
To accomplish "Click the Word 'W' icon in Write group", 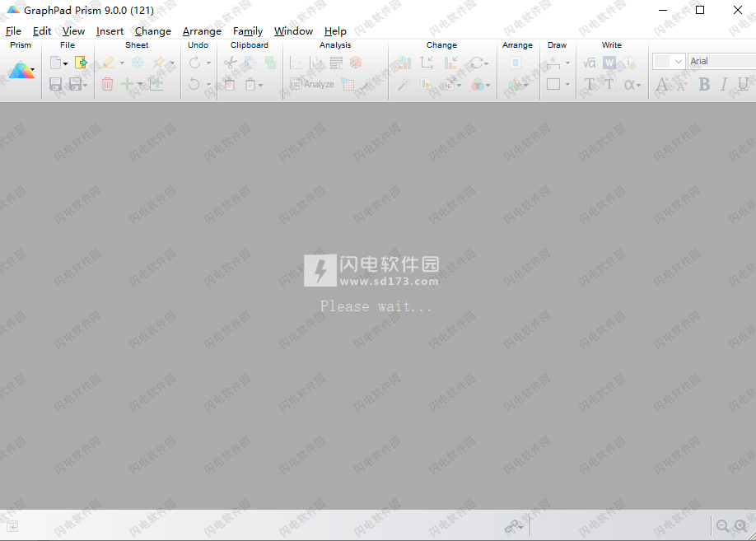I will click(609, 63).
